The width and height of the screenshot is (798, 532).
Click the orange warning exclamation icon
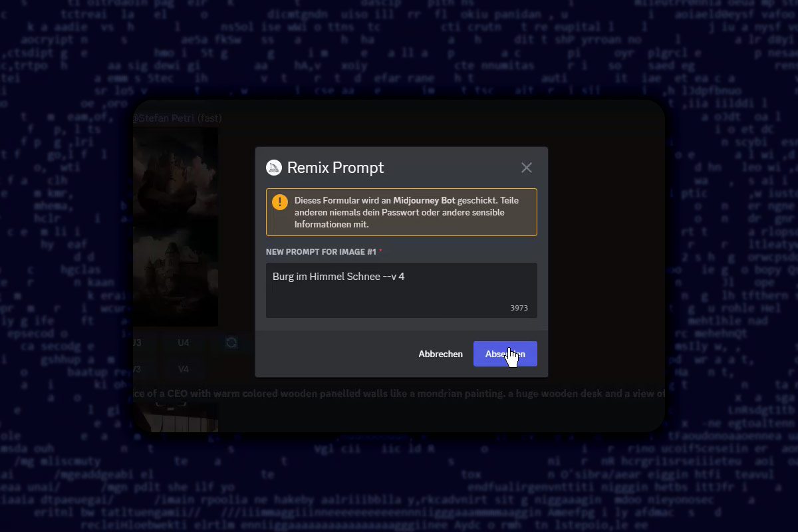280,202
